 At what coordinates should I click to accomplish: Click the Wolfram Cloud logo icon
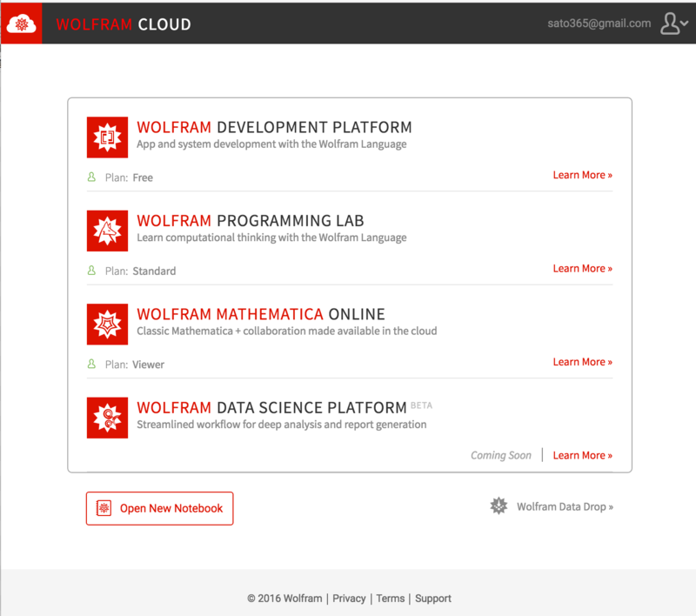(x=21, y=23)
